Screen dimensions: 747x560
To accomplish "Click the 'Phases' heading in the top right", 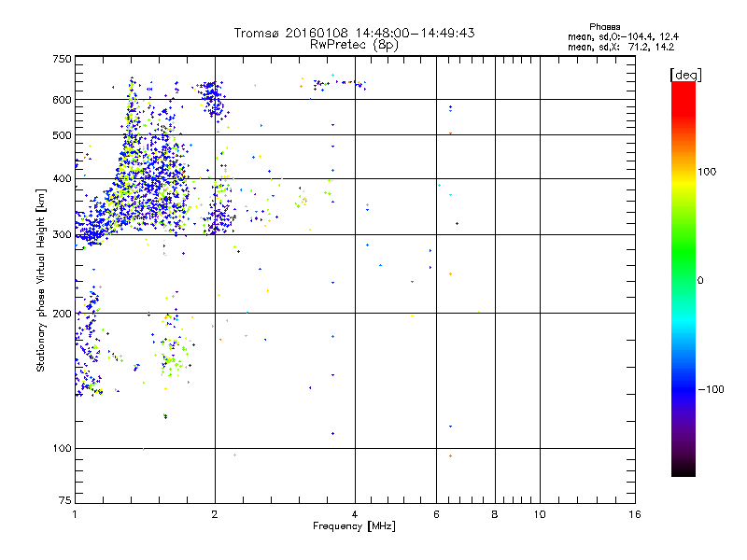I will point(604,27).
